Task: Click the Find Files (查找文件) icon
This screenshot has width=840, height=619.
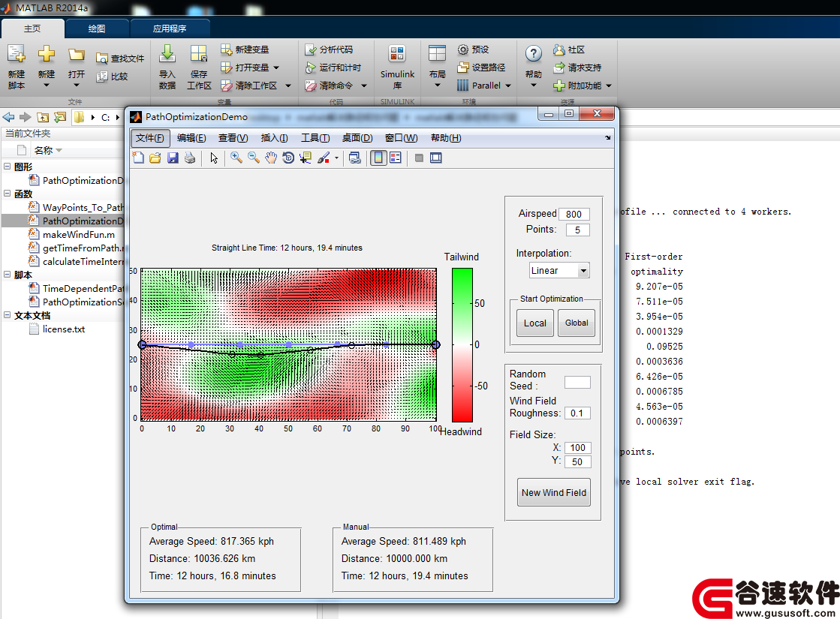Action: 102,59
